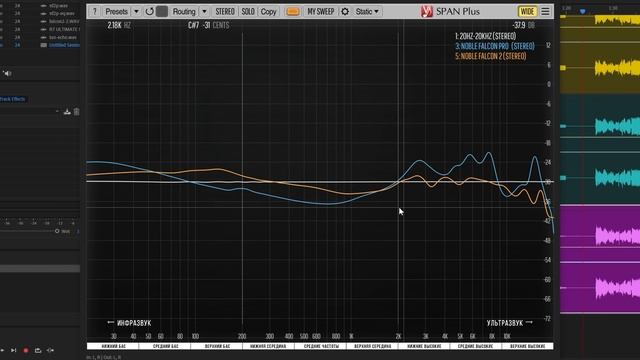Expand the dropdown arrow next to Routing

click(204, 11)
